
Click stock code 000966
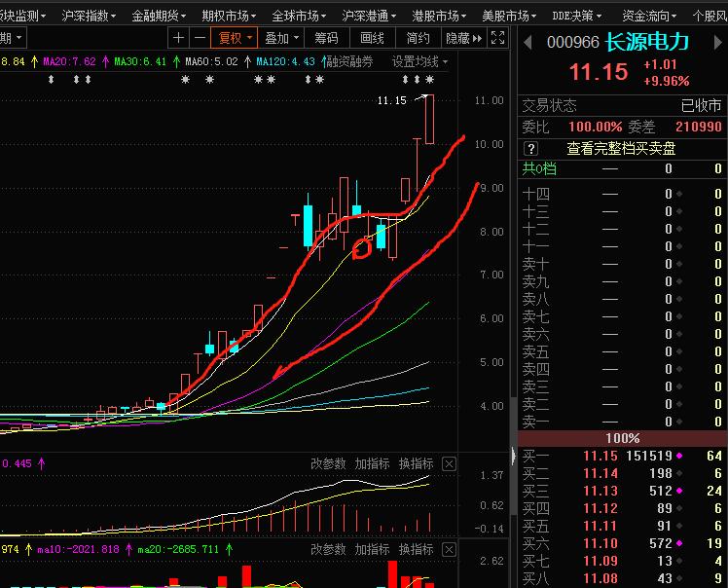[573, 42]
